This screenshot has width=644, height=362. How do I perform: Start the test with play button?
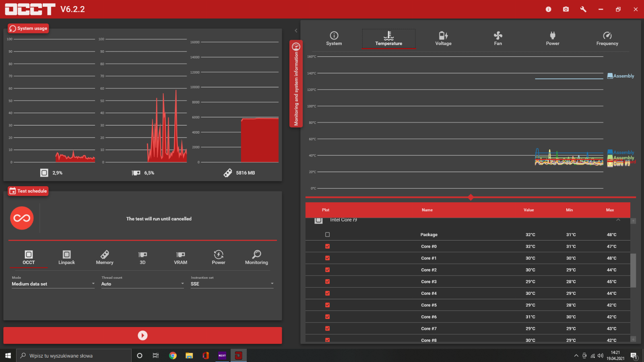pyautogui.click(x=142, y=335)
